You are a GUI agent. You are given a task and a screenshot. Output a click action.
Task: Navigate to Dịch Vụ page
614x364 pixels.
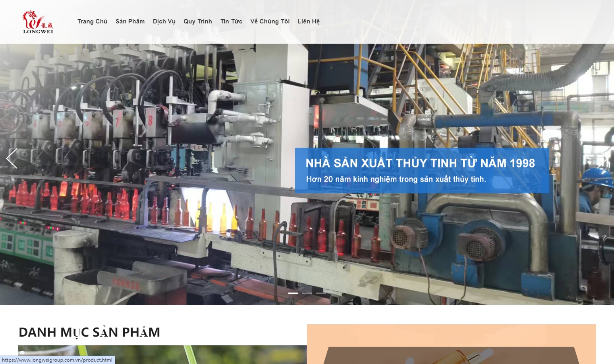tap(164, 21)
